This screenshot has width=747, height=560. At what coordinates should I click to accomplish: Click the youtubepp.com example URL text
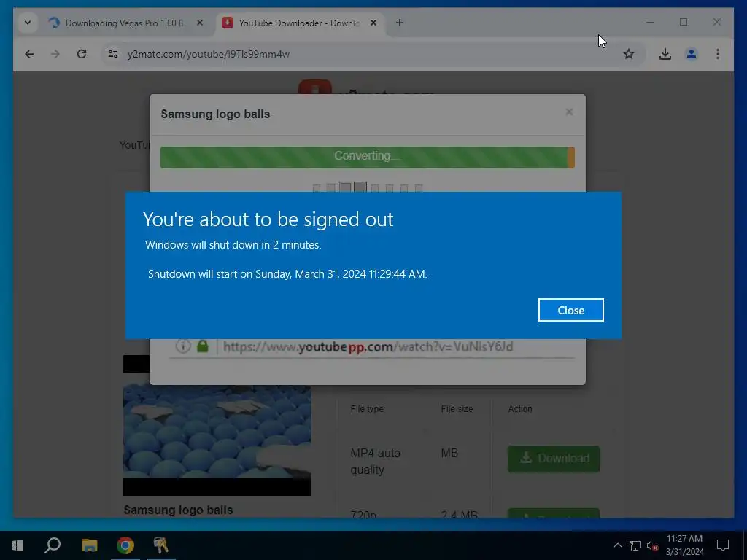(x=368, y=346)
